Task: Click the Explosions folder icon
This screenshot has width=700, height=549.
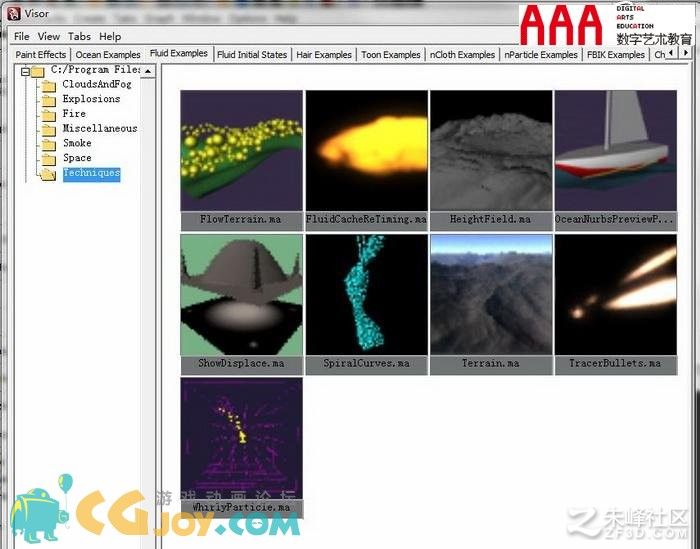Action: coord(49,100)
